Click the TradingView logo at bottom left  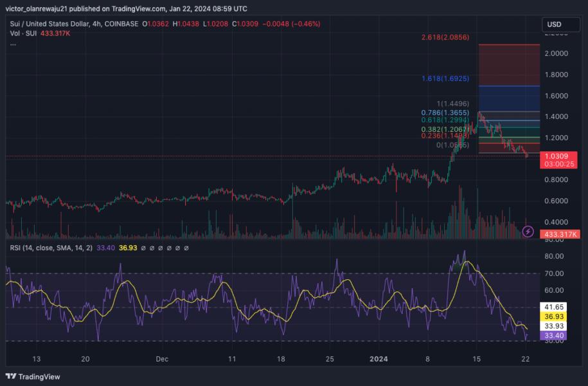33,376
